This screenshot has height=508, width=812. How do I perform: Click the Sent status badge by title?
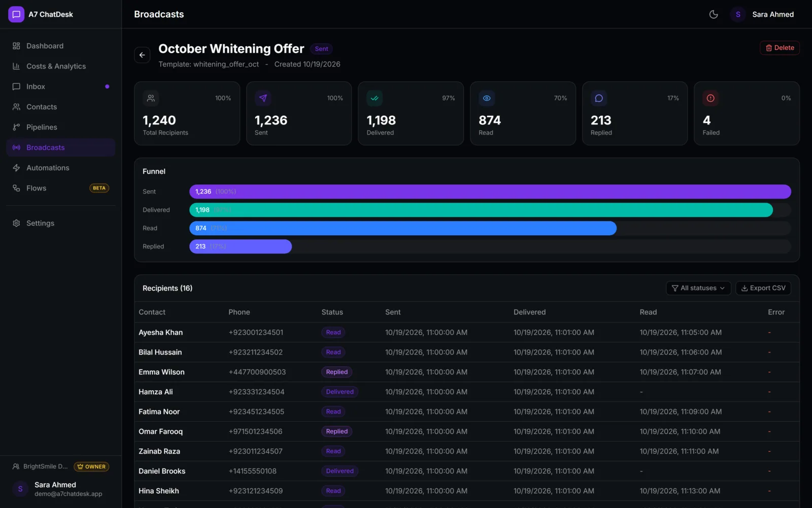(321, 49)
